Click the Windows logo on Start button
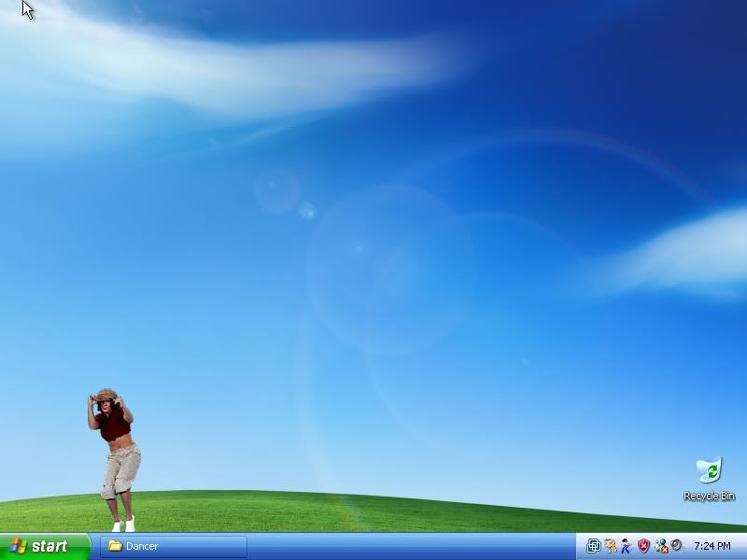 click(18, 546)
